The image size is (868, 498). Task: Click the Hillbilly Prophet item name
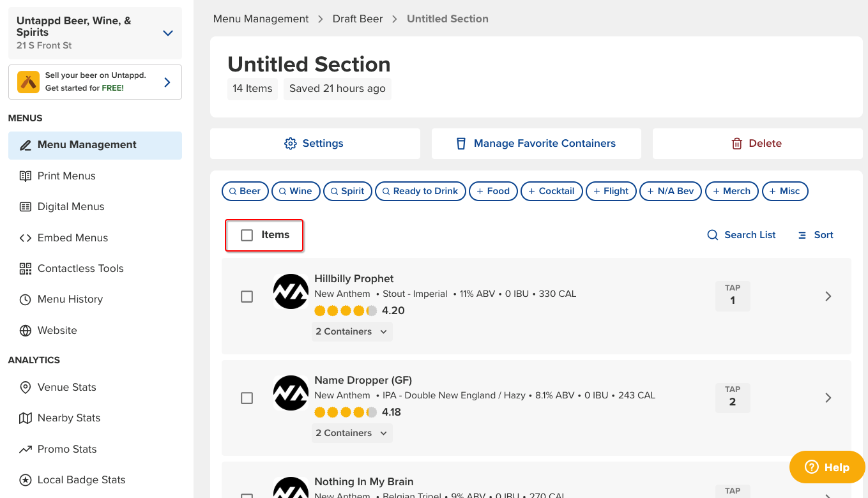pyautogui.click(x=354, y=279)
